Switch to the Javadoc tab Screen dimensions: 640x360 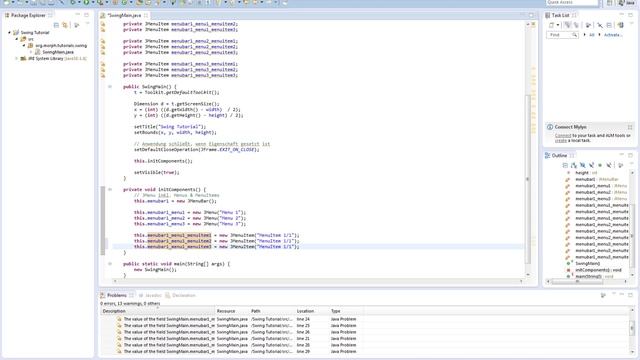click(x=153, y=295)
